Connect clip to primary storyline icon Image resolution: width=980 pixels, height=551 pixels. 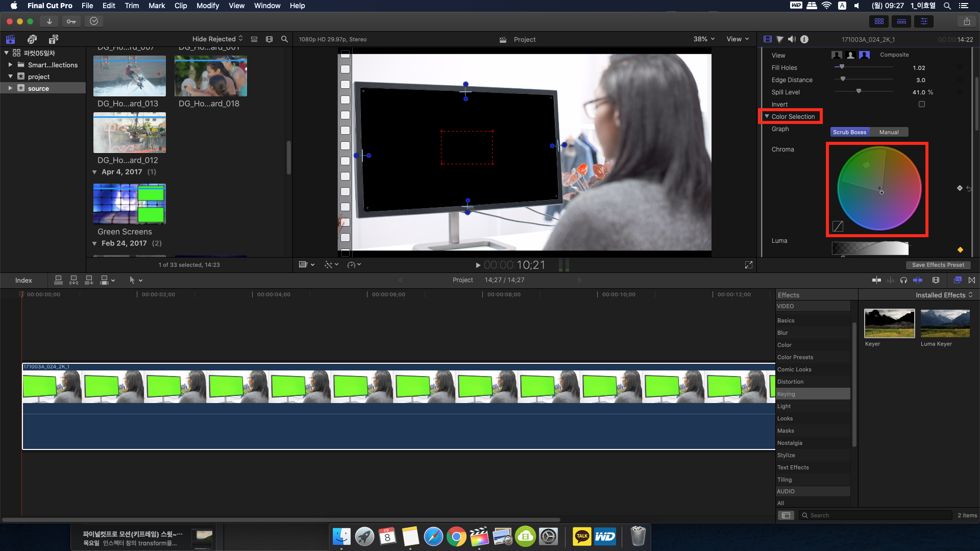click(58, 280)
